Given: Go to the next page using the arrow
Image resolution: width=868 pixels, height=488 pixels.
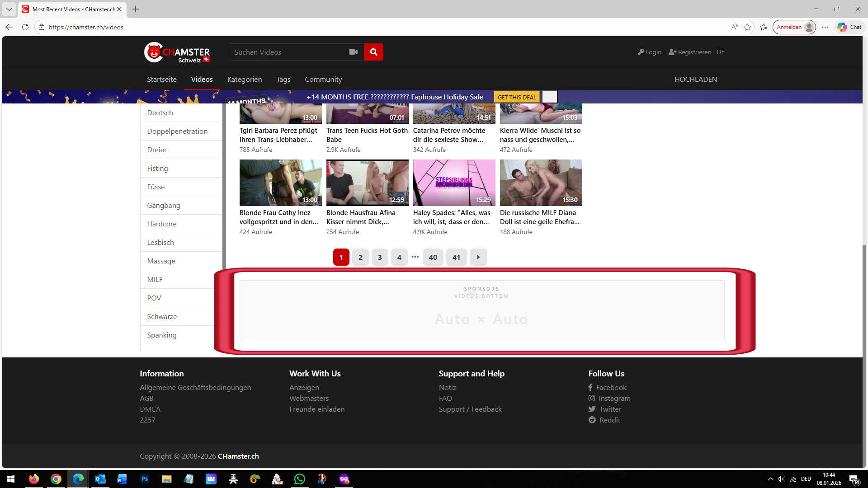Looking at the screenshot, I should coord(478,257).
